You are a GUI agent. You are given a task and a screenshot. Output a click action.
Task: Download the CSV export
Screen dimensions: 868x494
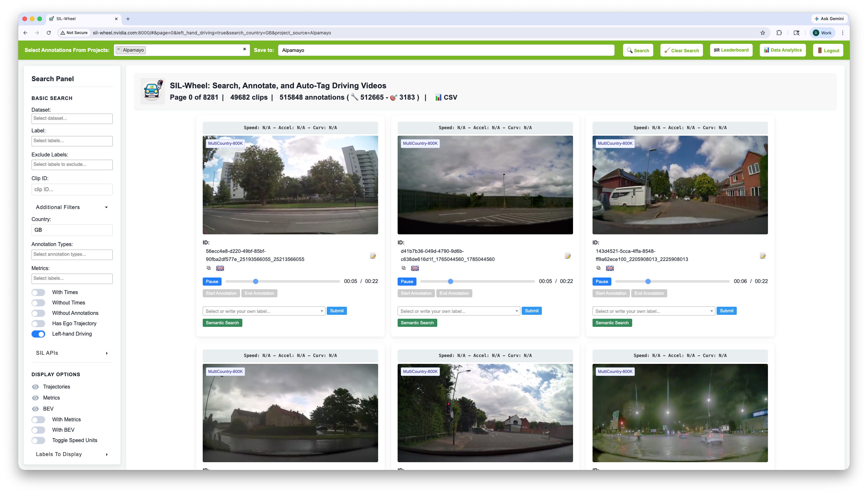point(446,97)
